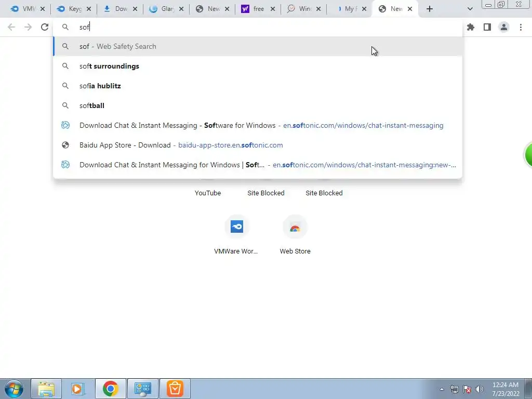532x399 pixels.
Task: Switch to the Win tab
Action: (x=299, y=9)
